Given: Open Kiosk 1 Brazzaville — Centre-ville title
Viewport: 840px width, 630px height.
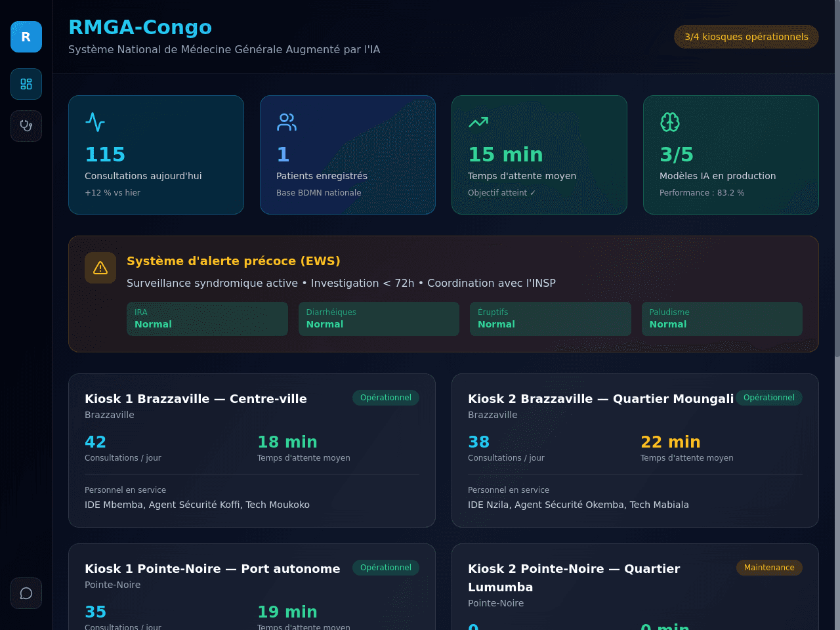Looking at the screenshot, I should (x=196, y=398).
